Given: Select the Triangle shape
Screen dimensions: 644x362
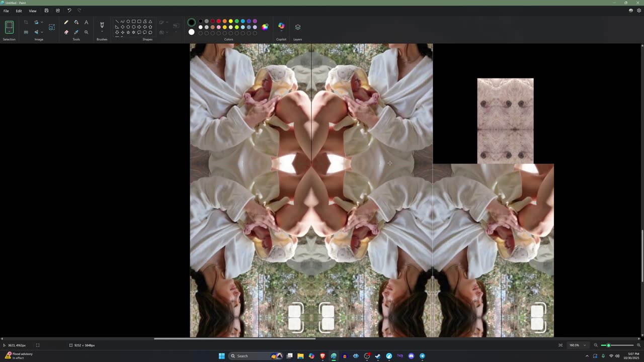Looking at the screenshot, I should (150, 22).
